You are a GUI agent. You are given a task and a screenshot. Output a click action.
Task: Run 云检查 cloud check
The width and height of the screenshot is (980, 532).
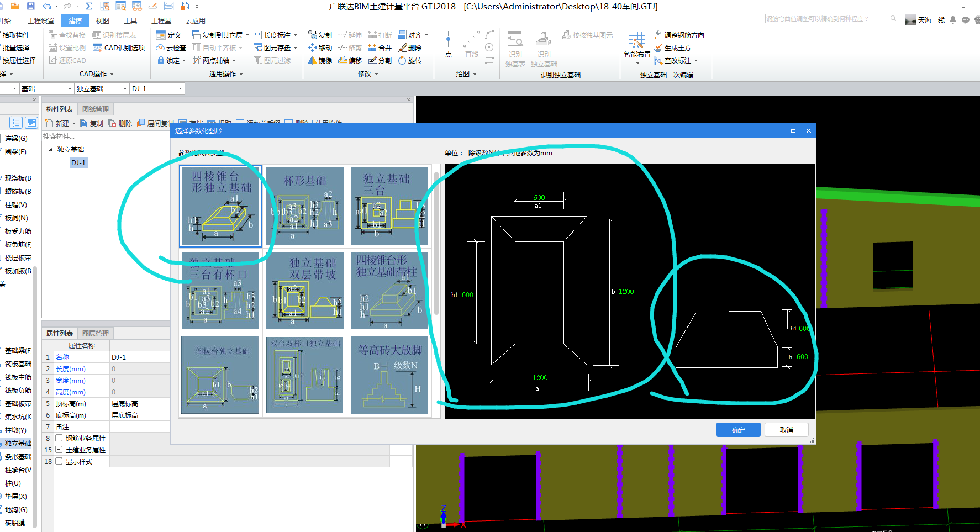(171, 48)
